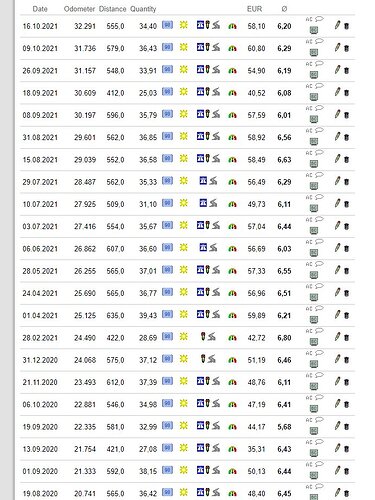This screenshot has width=375, height=500.
Task: Click on-board computer icon in 15.08.2021 row
Action: click(x=314, y=164)
